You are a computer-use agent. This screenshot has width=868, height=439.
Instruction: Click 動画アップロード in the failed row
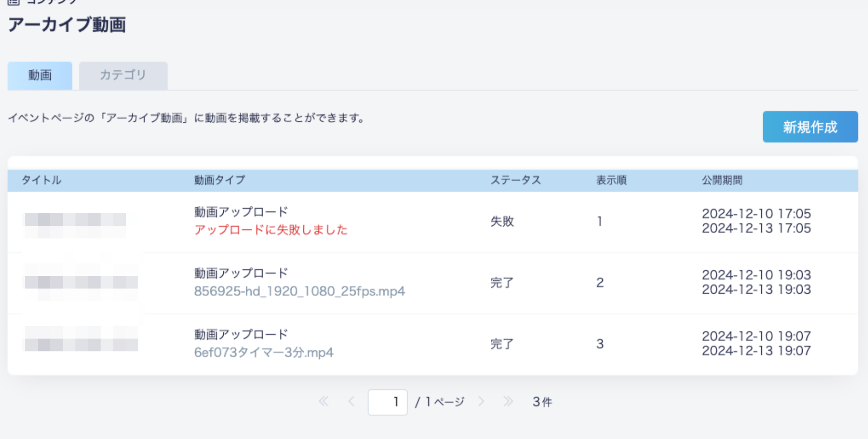point(241,212)
